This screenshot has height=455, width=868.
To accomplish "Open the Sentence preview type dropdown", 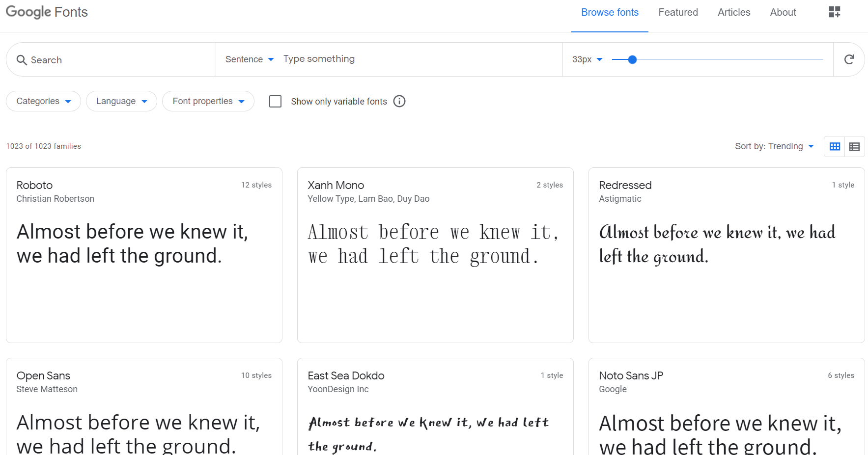I will pos(250,59).
